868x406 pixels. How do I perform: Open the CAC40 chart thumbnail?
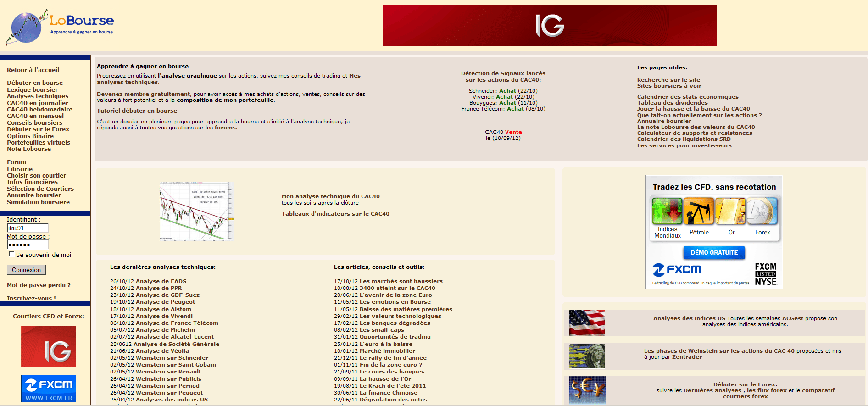coord(196,211)
